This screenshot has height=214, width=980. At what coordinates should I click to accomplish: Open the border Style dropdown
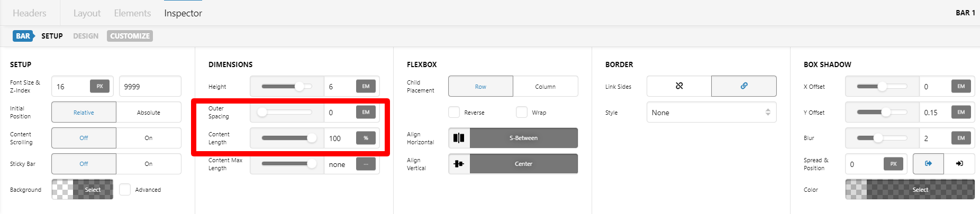coord(711,112)
